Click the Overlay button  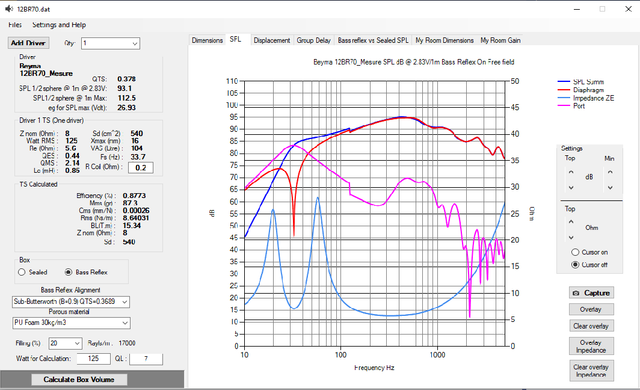[x=591, y=309]
